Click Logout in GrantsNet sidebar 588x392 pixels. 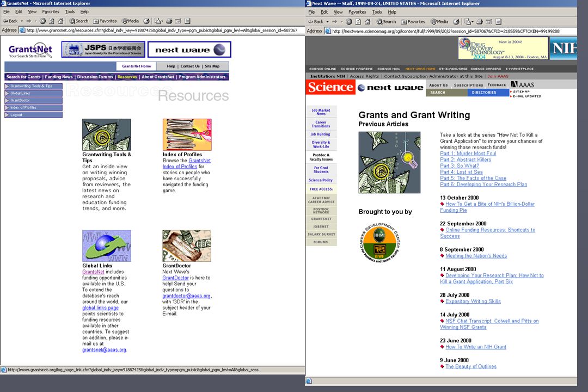pyautogui.click(x=33, y=115)
